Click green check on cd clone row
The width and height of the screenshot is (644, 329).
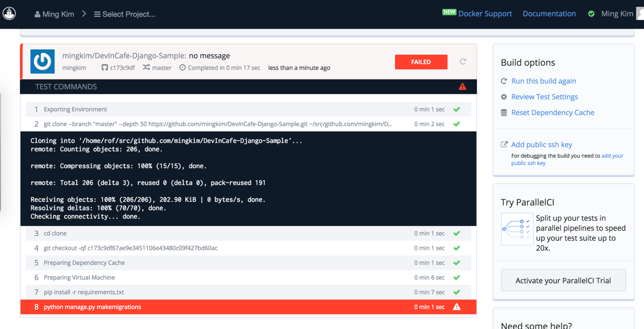click(457, 233)
